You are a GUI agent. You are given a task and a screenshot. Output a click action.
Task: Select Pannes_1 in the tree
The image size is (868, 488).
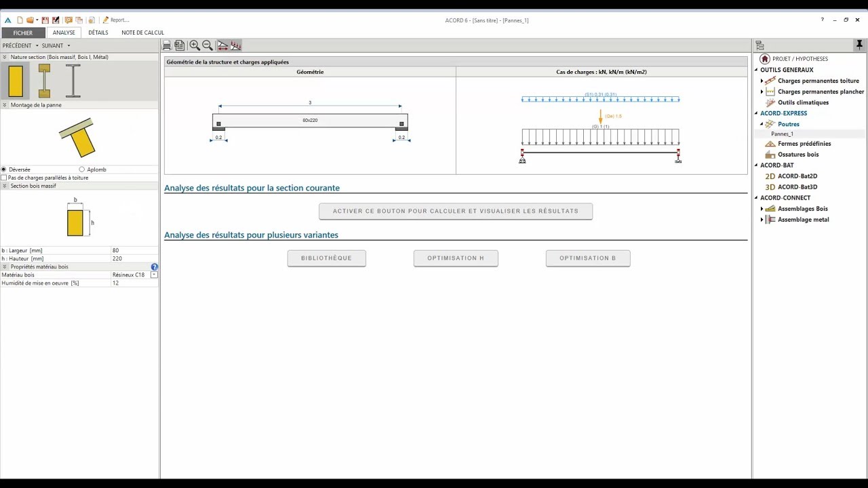(x=782, y=134)
